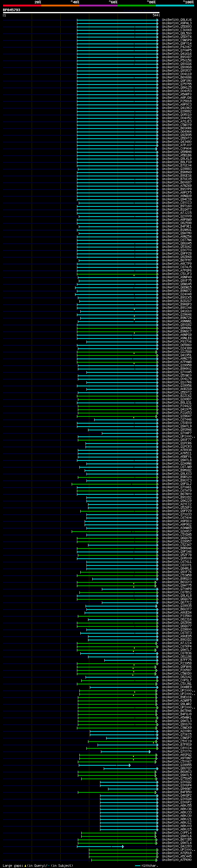
Task: Select hit label UniRef100_B6SKR6
Action: tap(177, 128)
